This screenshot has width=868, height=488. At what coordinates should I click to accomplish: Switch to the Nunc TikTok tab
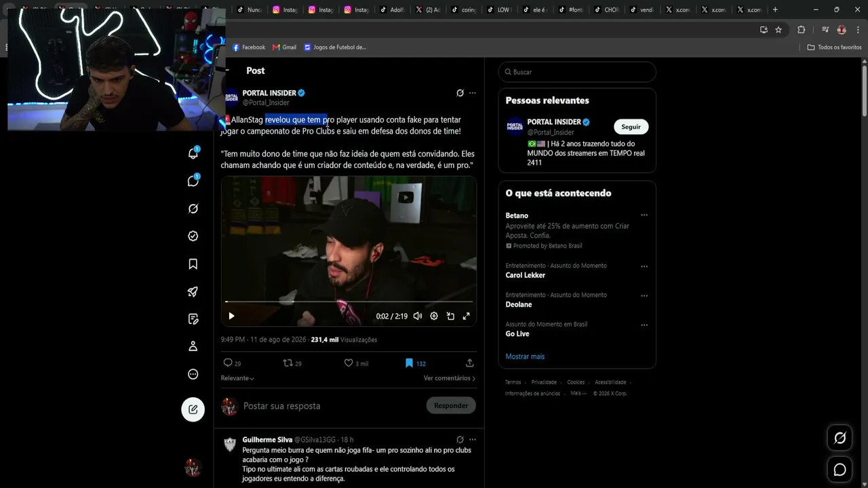click(250, 9)
